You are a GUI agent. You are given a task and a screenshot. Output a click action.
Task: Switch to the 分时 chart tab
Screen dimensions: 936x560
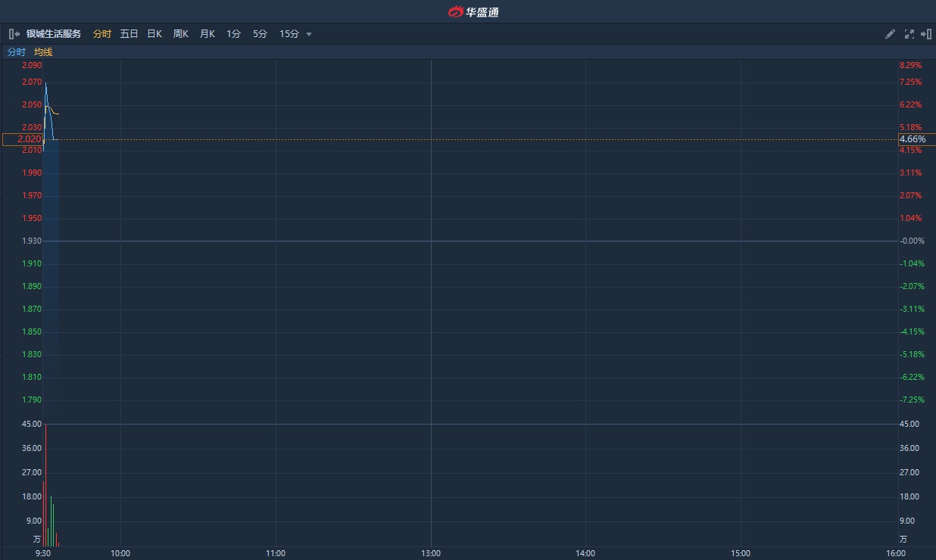click(x=102, y=34)
